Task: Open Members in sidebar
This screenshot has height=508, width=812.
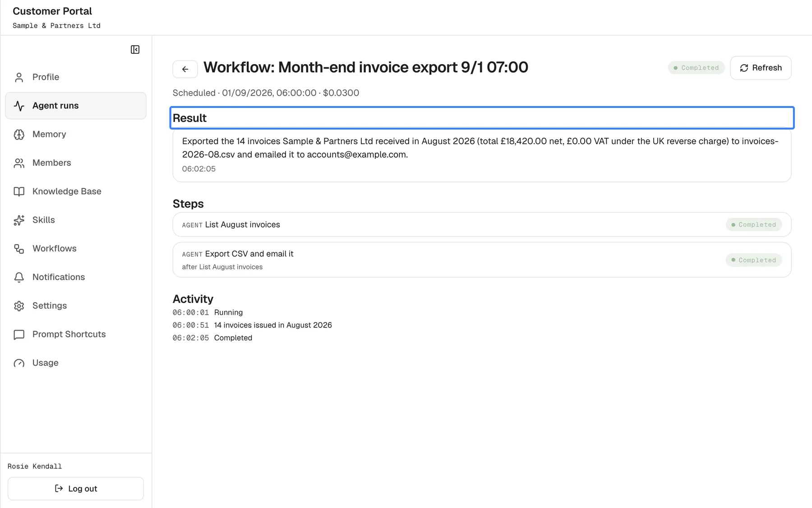Action: click(x=76, y=163)
